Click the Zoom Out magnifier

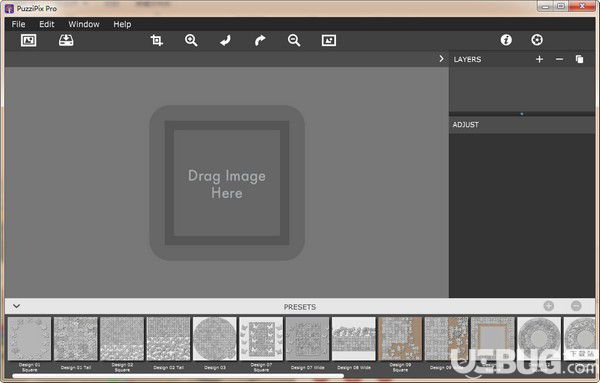pyautogui.click(x=294, y=40)
